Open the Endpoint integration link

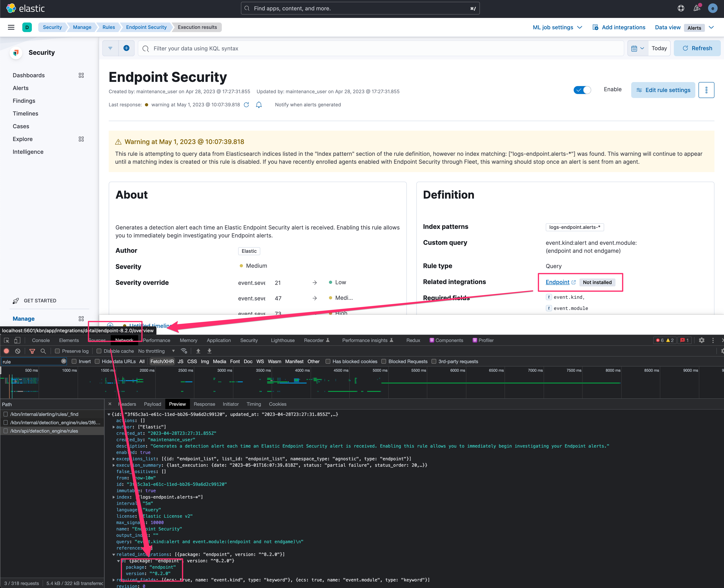557,282
